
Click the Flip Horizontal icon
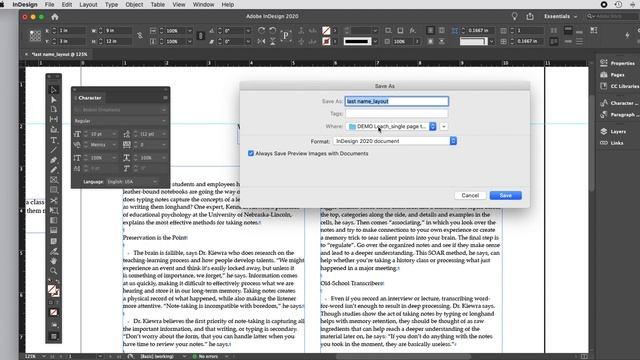262,41
